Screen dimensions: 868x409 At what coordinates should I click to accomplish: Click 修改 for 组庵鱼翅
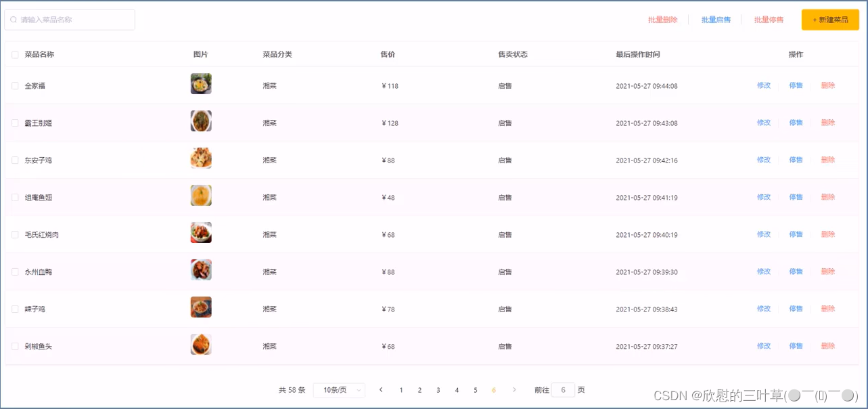click(x=764, y=197)
